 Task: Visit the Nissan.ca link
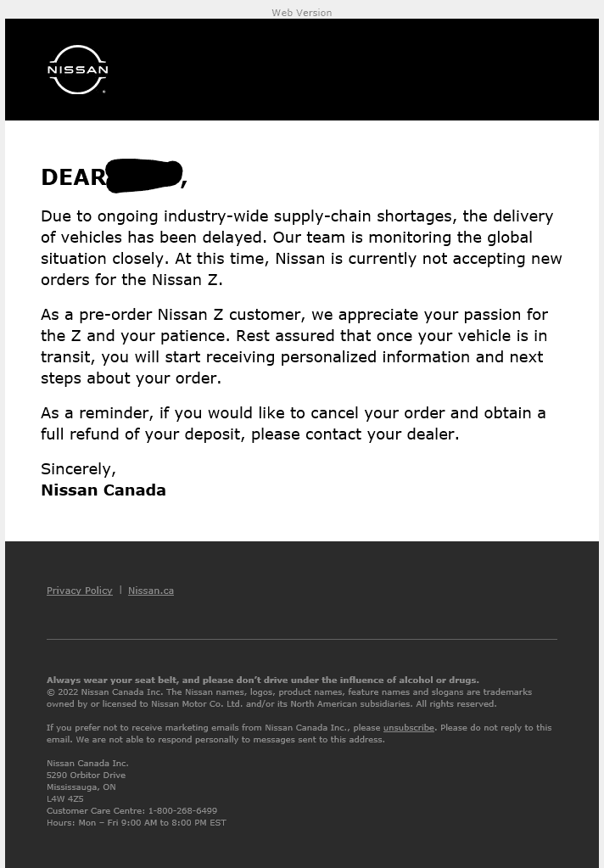[151, 591]
